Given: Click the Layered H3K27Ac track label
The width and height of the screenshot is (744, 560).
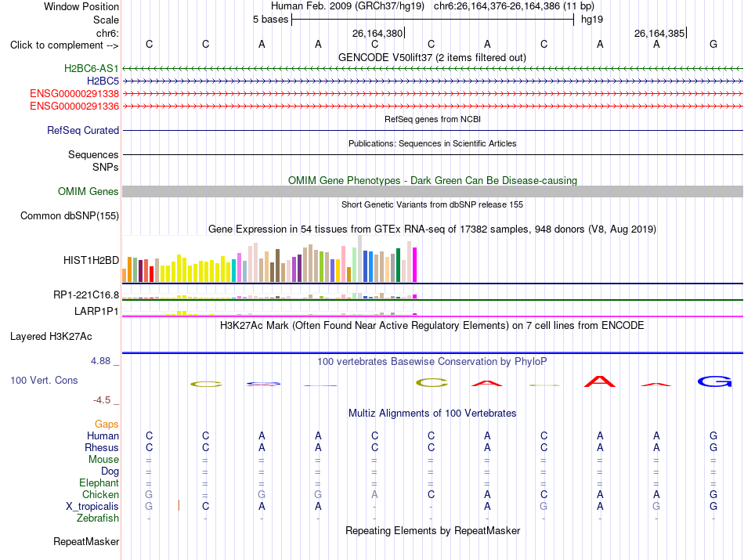Looking at the screenshot, I should pos(51,337).
